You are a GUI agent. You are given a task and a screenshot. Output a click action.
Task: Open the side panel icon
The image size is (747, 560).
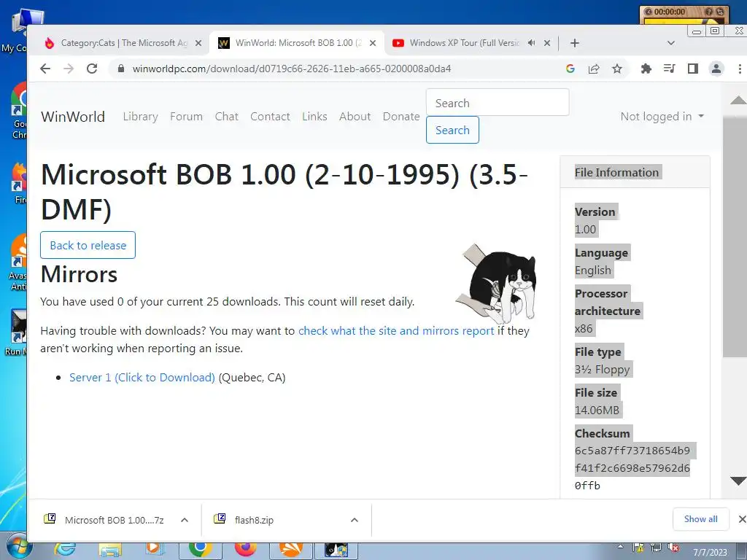pos(693,69)
